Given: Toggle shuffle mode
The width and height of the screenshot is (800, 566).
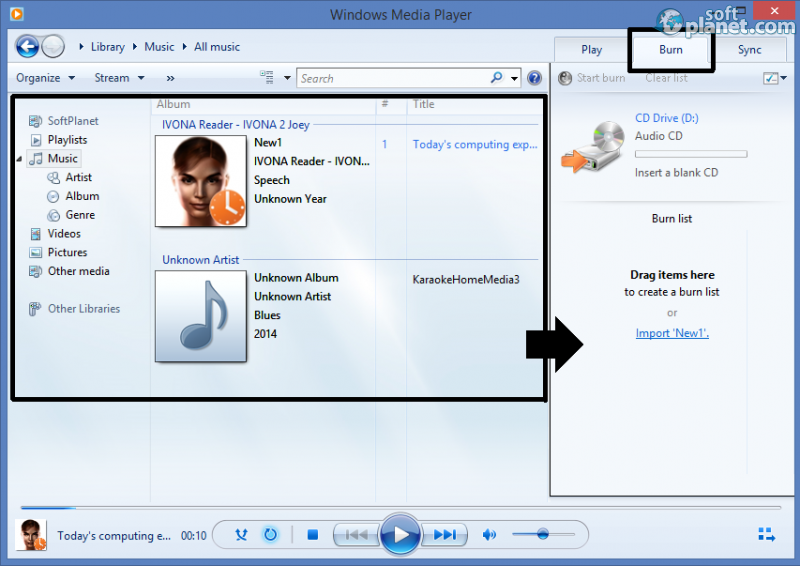Looking at the screenshot, I should pos(241,534).
